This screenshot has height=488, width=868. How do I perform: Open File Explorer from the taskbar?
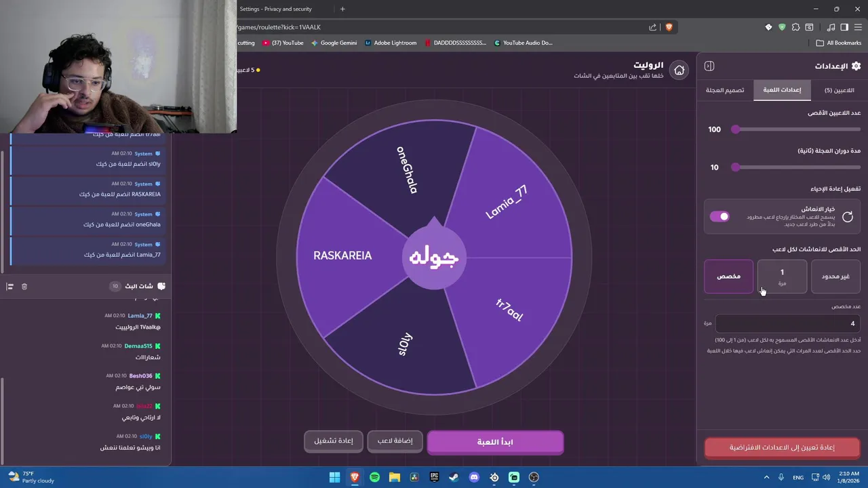pyautogui.click(x=395, y=477)
